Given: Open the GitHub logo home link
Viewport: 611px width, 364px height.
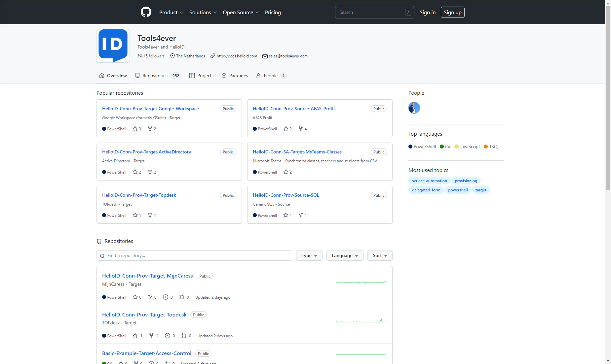Looking at the screenshot, I should pyautogui.click(x=146, y=12).
